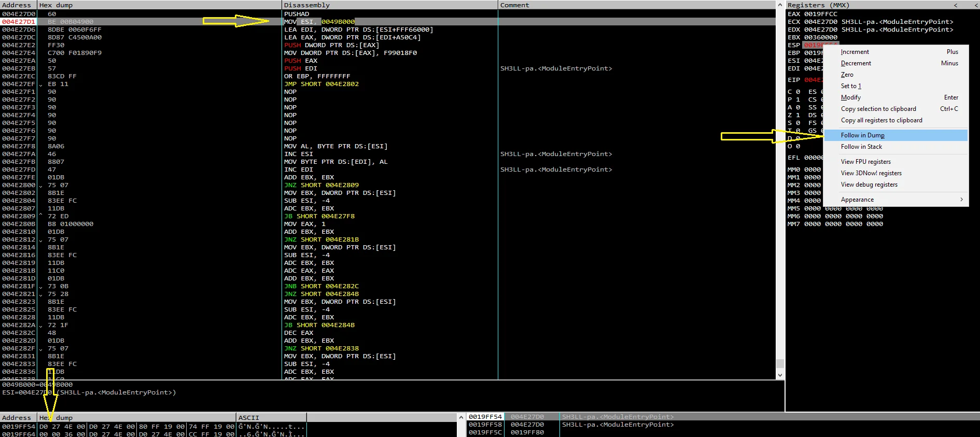
Task: Click Registers (MMX) panel header
Action: tap(818, 5)
